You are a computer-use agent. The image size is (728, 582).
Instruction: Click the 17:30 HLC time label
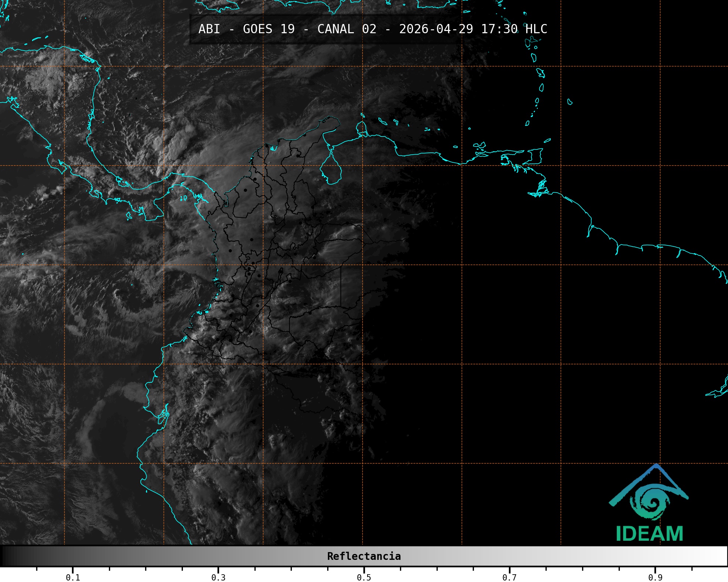coord(514,29)
